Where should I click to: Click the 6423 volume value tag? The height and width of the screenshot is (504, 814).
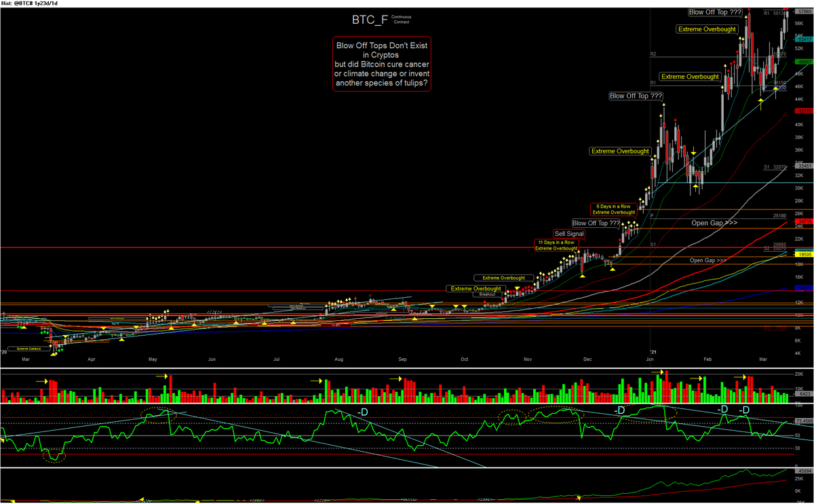pos(805,392)
